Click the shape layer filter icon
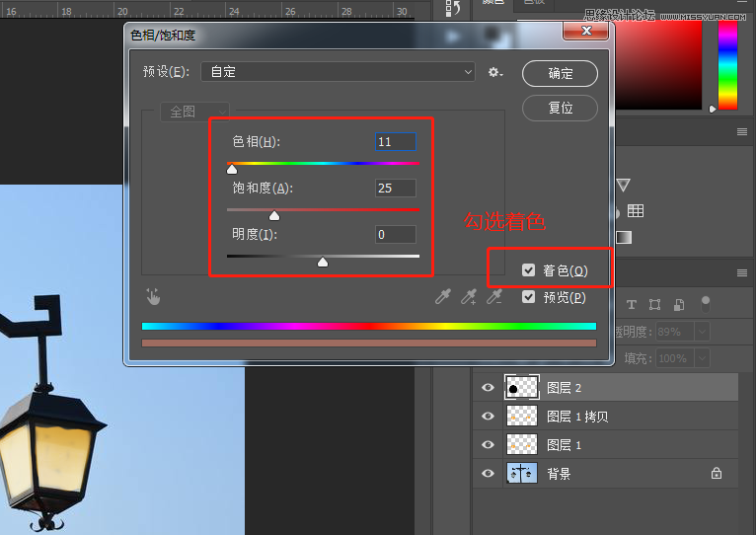Screen dimensions: 756x535 coord(654,304)
